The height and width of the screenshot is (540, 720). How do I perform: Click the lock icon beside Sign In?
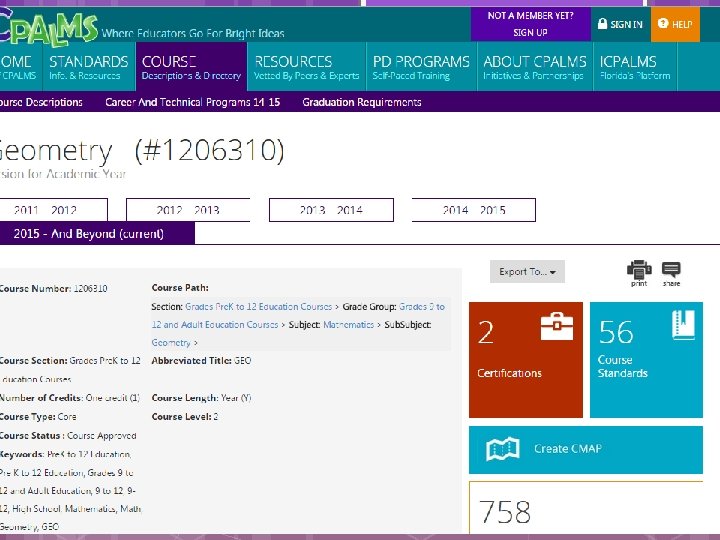[x=602, y=24]
